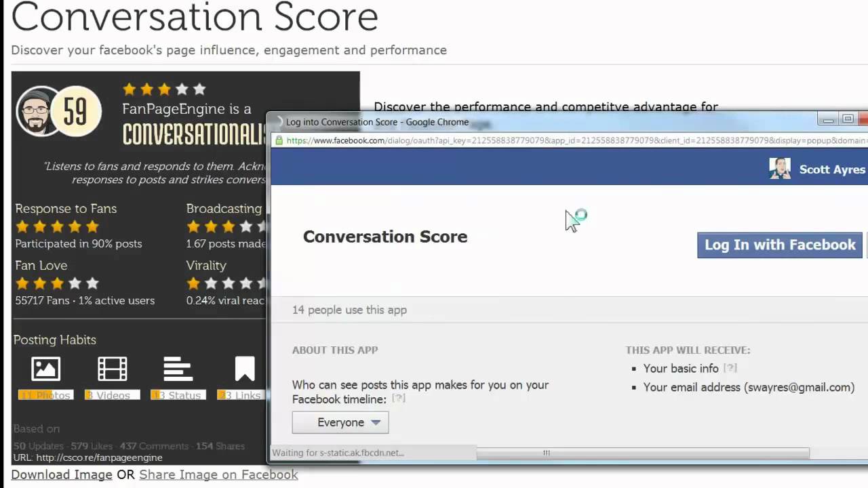Click the 'Virality' rating label
This screenshot has height=488, width=868.
point(206,266)
